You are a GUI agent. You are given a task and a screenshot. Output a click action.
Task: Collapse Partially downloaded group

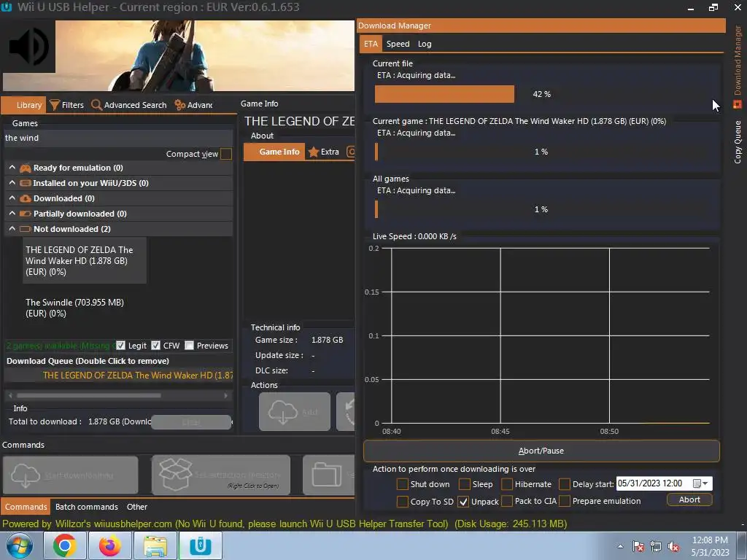pyautogui.click(x=12, y=214)
